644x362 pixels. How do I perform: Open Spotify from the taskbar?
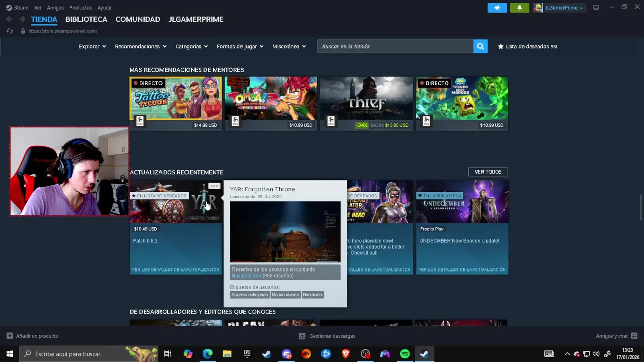pos(405,354)
